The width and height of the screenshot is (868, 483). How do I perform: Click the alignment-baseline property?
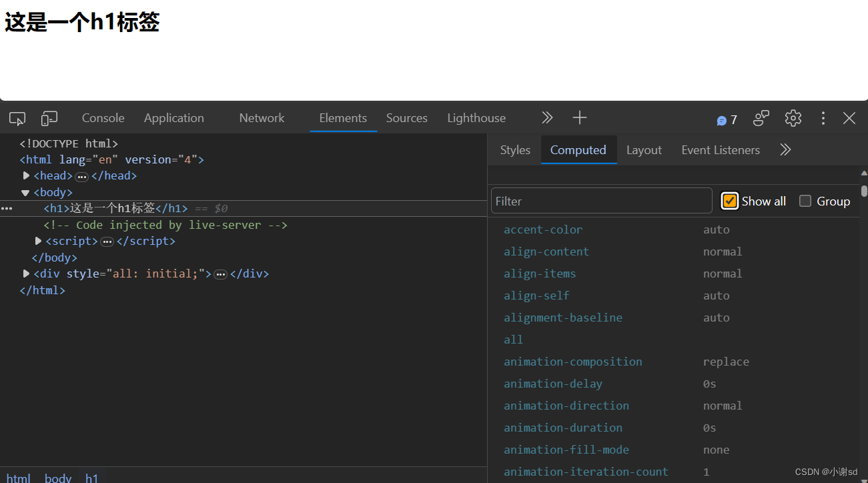point(563,318)
